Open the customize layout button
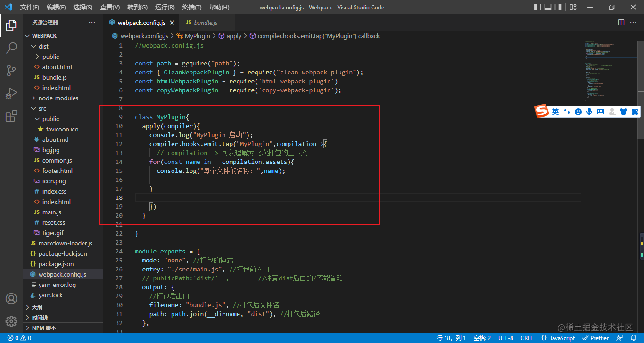Screen dimensions: 644x343 [x=573, y=7]
